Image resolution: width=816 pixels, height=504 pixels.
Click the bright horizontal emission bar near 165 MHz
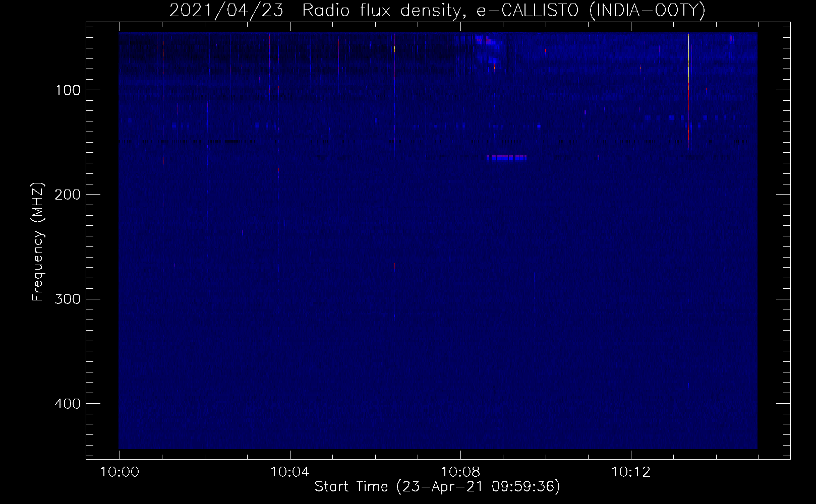[506, 158]
